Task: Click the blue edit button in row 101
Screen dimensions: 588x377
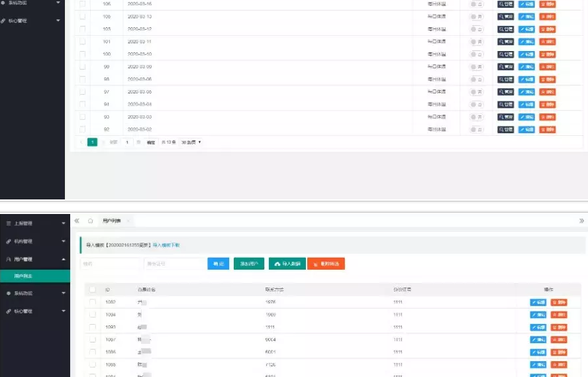Action: click(526, 42)
